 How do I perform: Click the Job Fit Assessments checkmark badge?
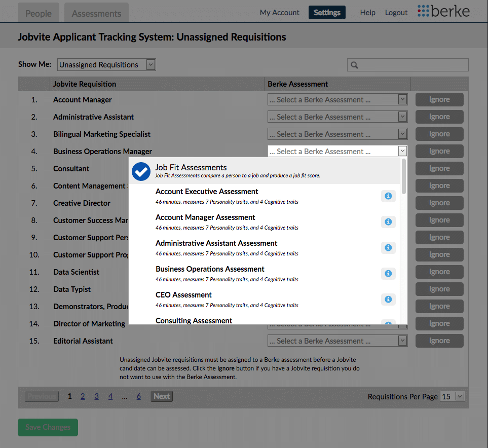[x=141, y=171]
